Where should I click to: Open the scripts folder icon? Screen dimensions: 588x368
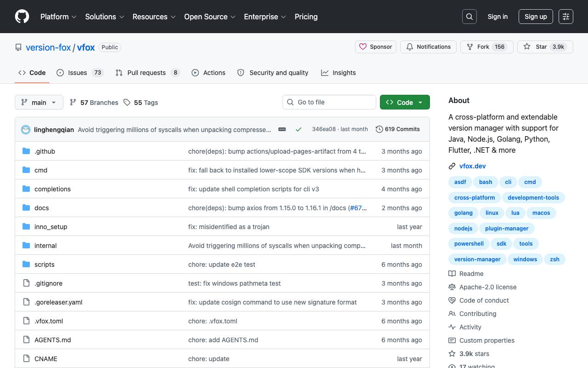(x=26, y=264)
